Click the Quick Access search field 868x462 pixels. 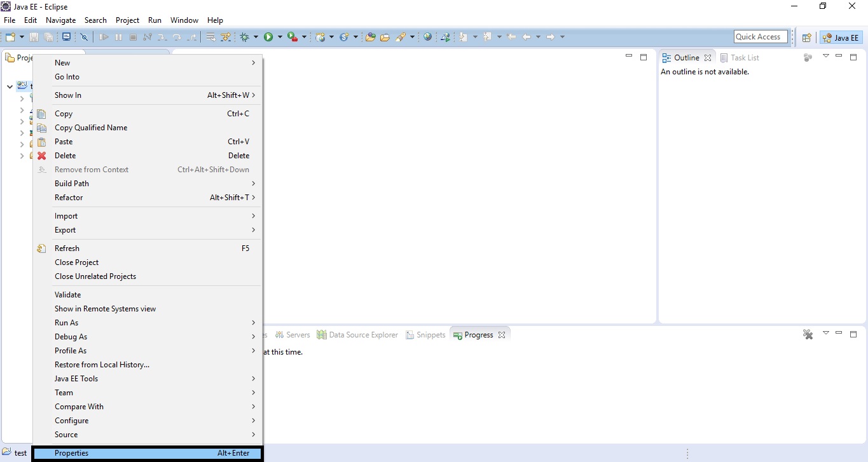(x=761, y=37)
